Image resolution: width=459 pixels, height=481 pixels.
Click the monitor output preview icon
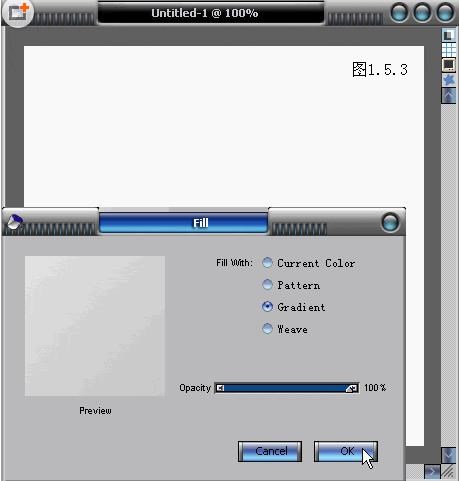449,64
